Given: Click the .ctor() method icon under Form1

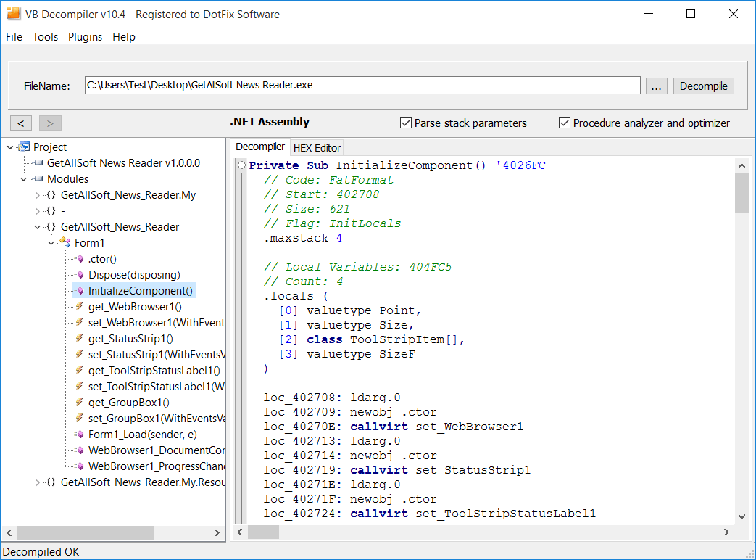Looking at the screenshot, I should pyautogui.click(x=78, y=258).
